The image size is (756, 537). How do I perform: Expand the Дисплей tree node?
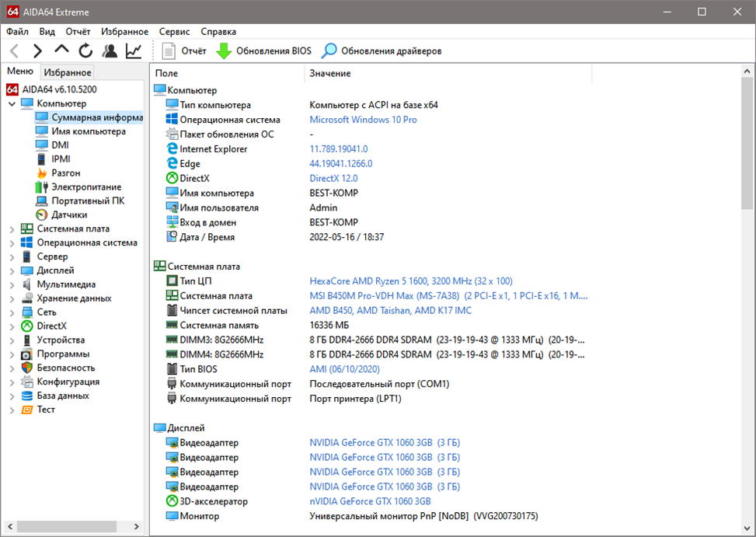[x=12, y=271]
